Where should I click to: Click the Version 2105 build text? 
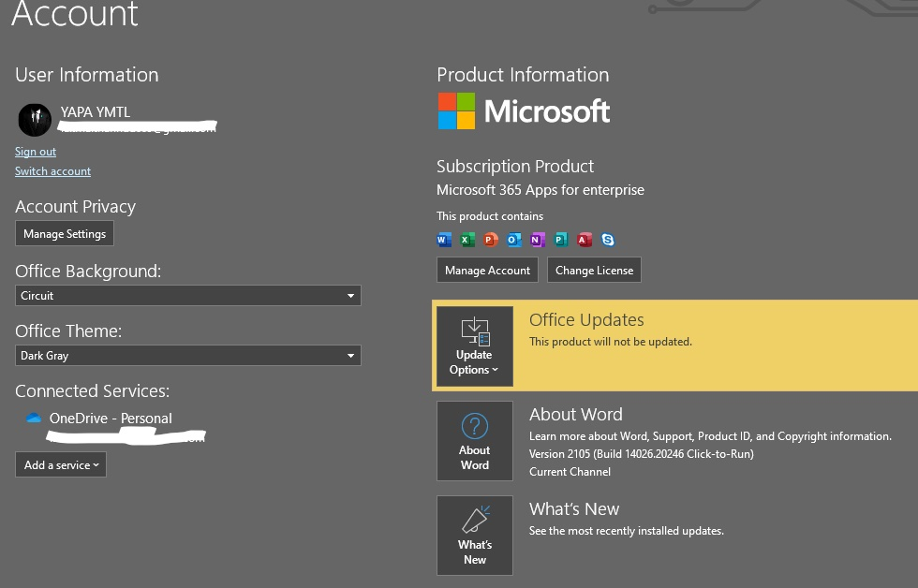pyautogui.click(x=641, y=454)
